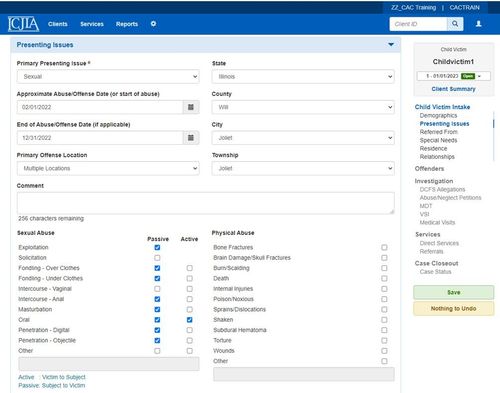Open Primary Offense Location dropdown
Viewport: 500px width, 393px height.
pyautogui.click(x=108, y=168)
